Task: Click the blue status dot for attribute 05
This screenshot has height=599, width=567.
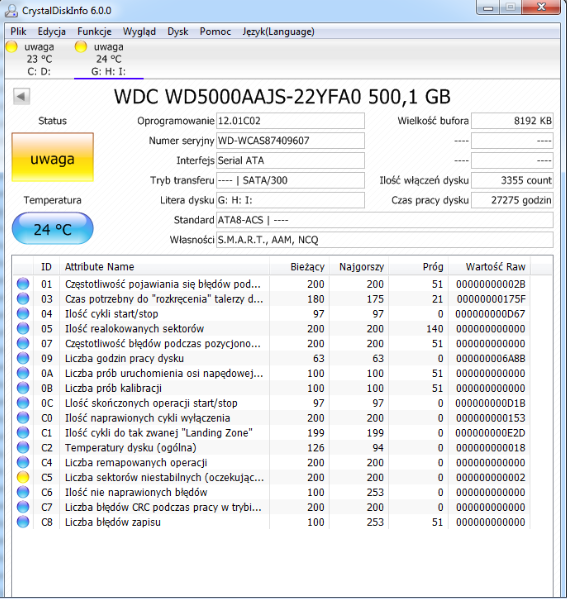Action: coord(23,329)
